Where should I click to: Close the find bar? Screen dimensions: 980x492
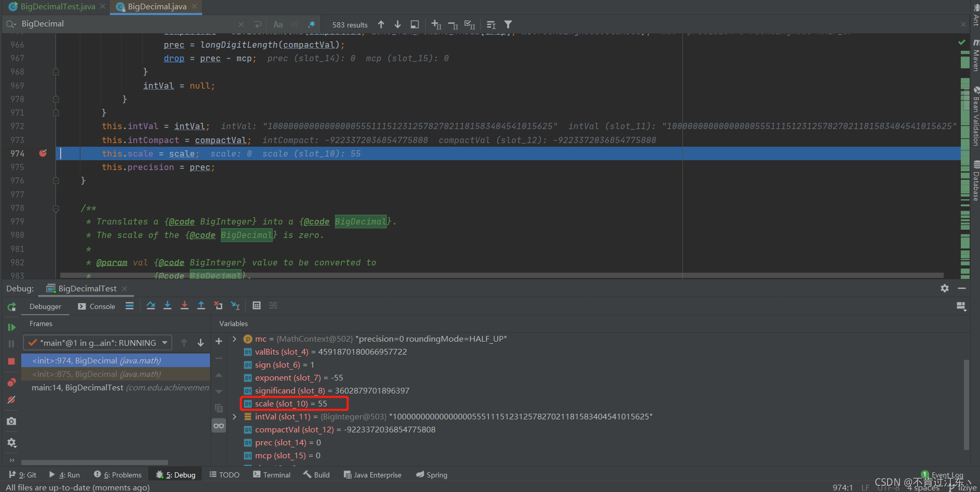click(963, 24)
